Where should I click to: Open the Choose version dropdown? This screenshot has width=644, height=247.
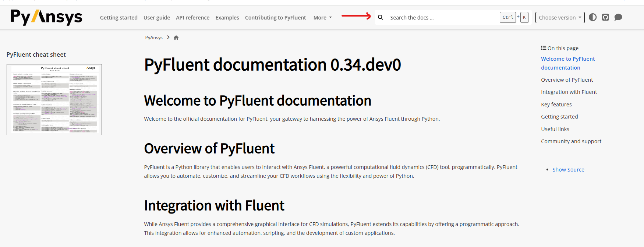coord(560,17)
